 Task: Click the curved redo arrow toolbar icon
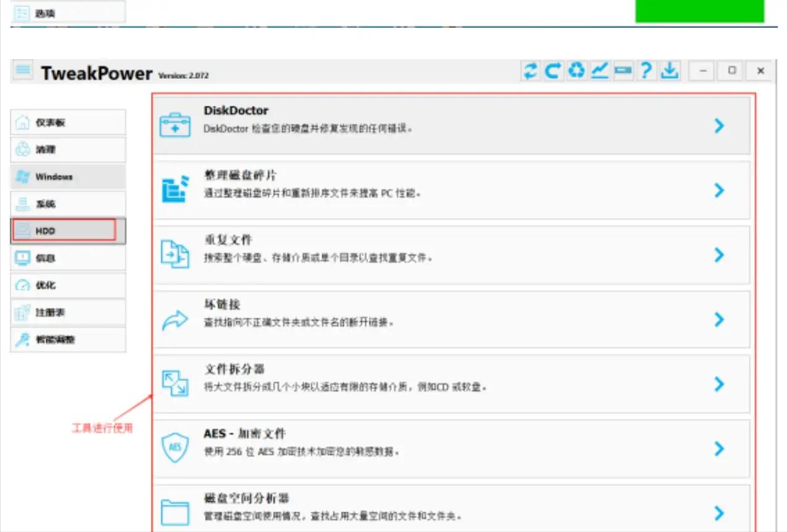[553, 71]
